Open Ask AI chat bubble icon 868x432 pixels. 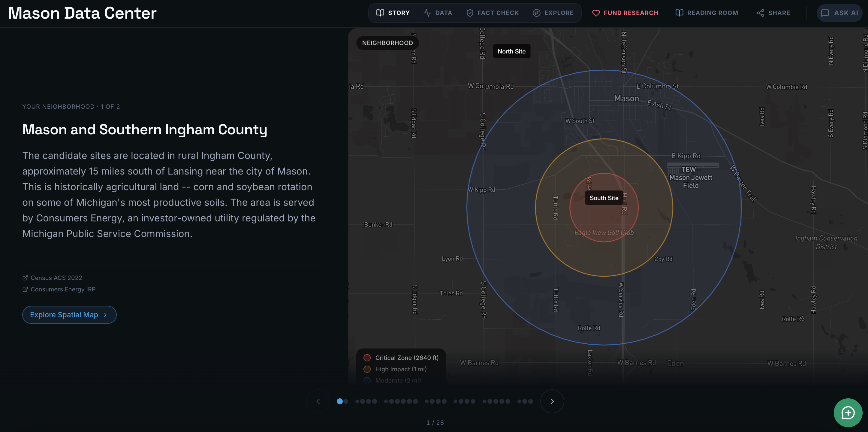[x=825, y=13]
